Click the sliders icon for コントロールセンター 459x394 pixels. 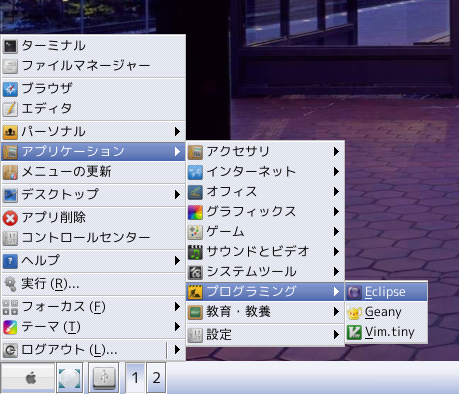[10, 238]
